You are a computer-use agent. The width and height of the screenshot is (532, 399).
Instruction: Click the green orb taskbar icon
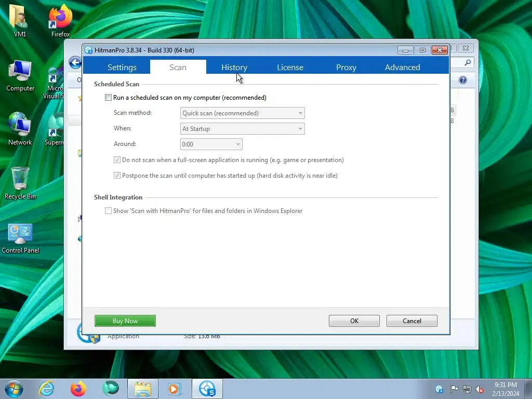click(111, 389)
